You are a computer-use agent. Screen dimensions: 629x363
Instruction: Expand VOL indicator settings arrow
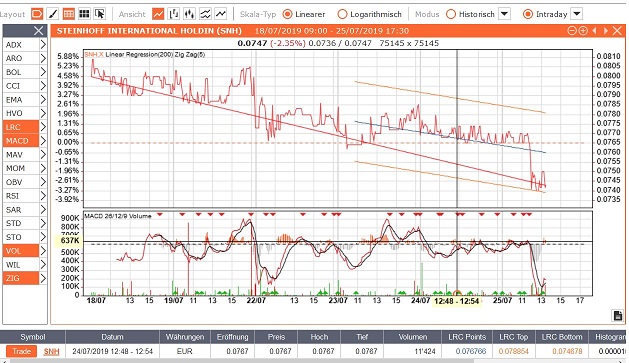point(43,251)
